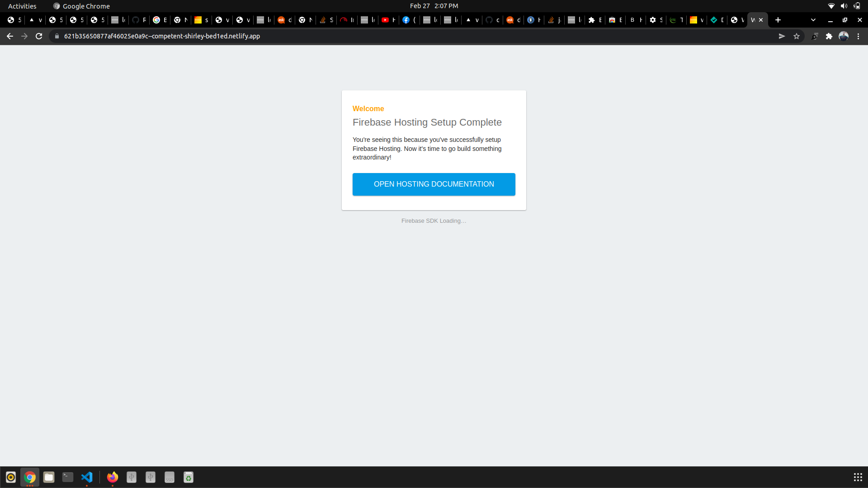Open Visual Studio Code from the dock
868x488 pixels.
(87, 477)
